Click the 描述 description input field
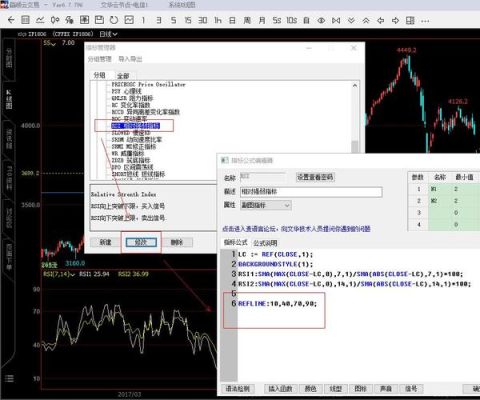Image resolution: width=480 pixels, height=400 pixels. (x=311, y=192)
